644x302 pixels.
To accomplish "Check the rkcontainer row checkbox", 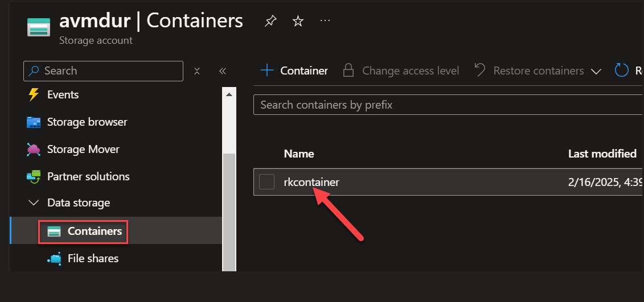I will [x=266, y=182].
